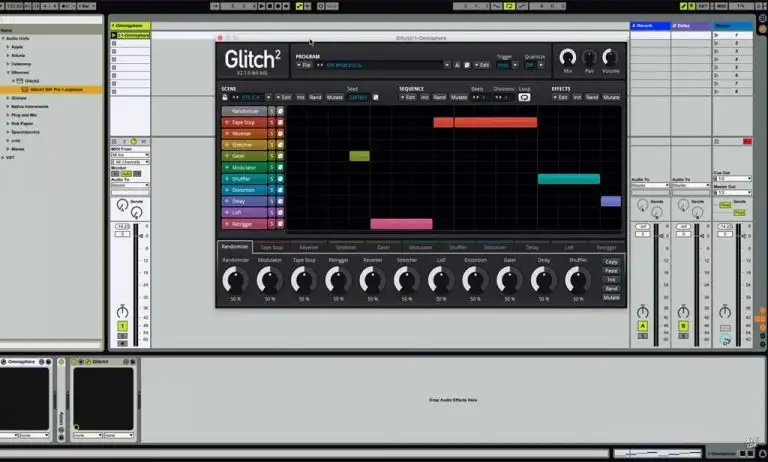
Task: Click the Program previous/next arrows
Action: point(320,65)
